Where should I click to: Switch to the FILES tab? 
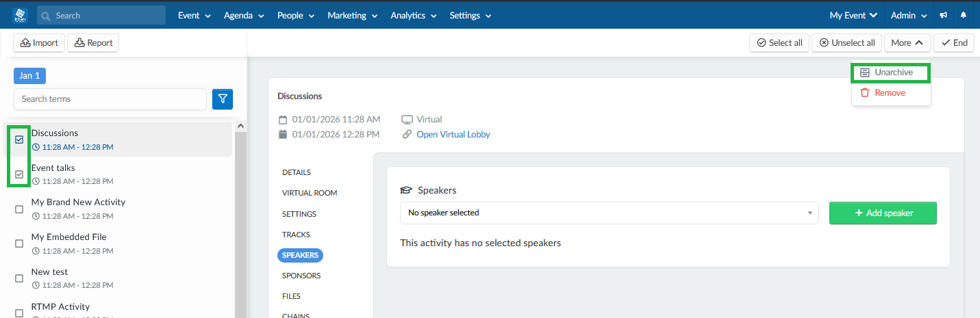coord(292,296)
